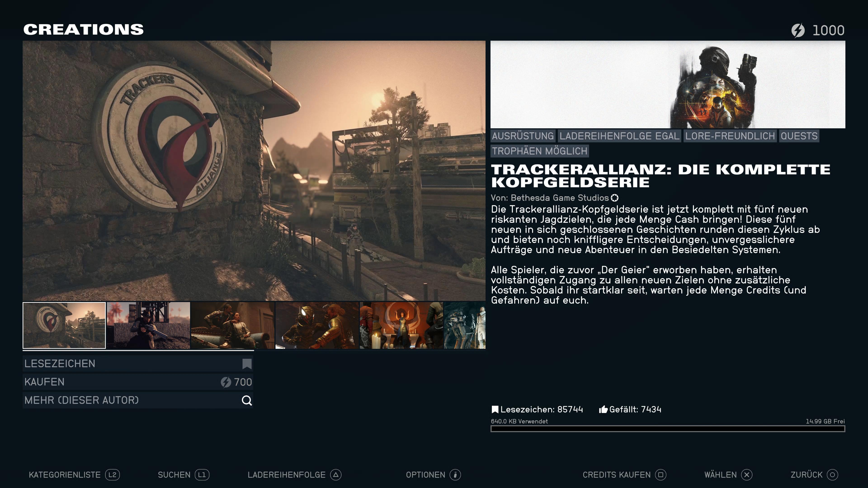Viewport: 868px width, 488px height.
Task: Click the storage usage bar
Action: 668,429
